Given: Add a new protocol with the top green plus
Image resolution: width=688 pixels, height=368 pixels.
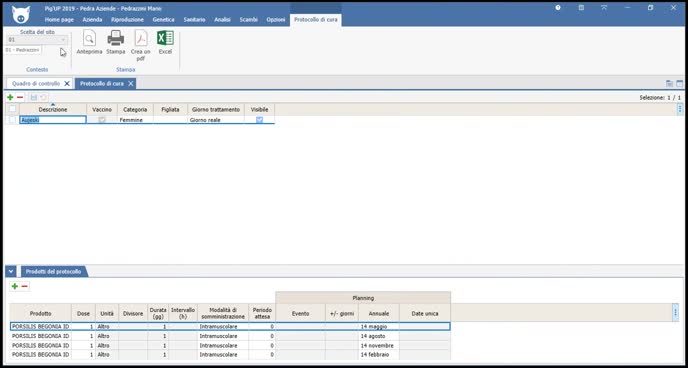Looking at the screenshot, I should [x=11, y=97].
